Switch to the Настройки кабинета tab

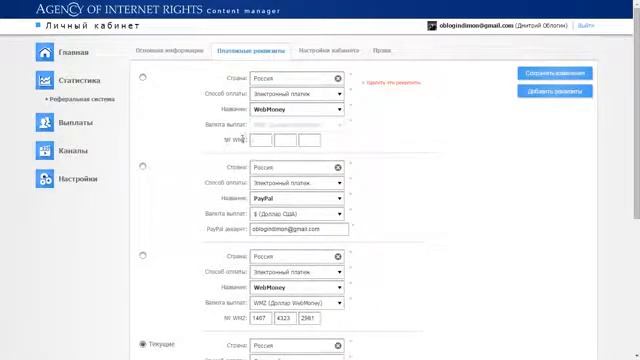[329, 51]
